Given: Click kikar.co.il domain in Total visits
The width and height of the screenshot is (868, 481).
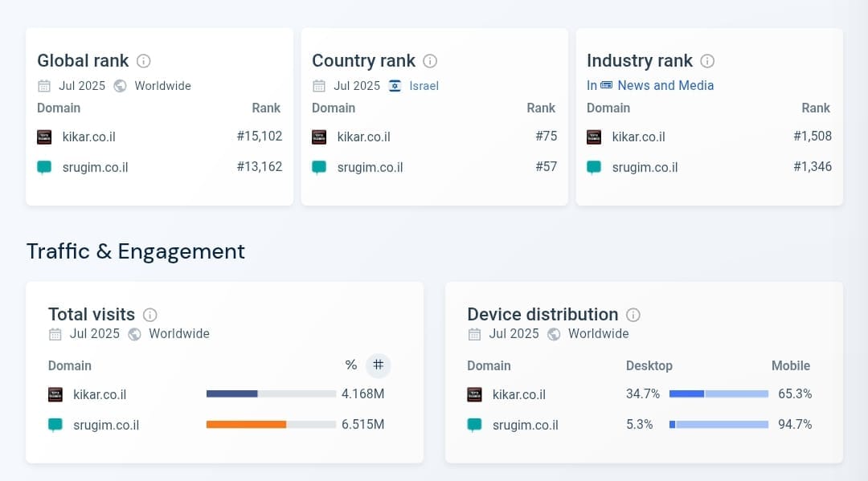Looking at the screenshot, I should [x=100, y=395].
